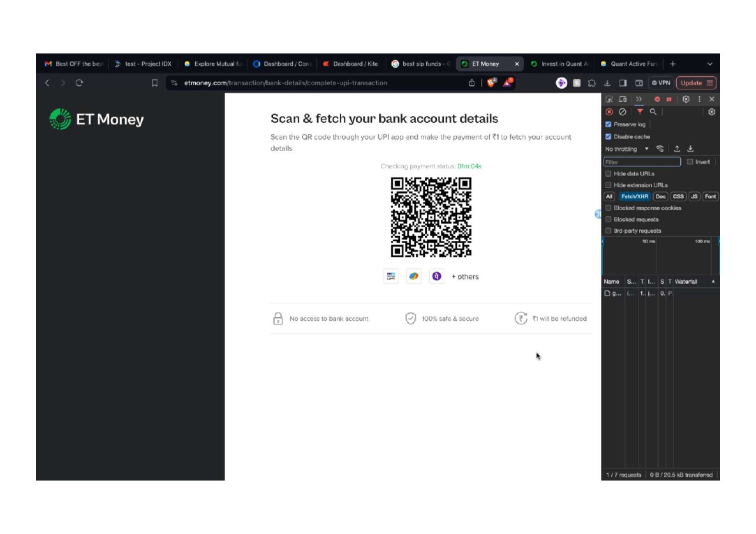Open DevTools settings gear in top bar
Viewport: 756px width, 534px height.
point(685,99)
